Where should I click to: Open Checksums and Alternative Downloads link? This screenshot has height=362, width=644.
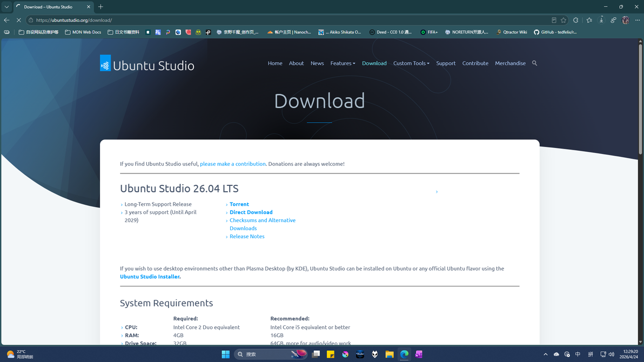263,224
